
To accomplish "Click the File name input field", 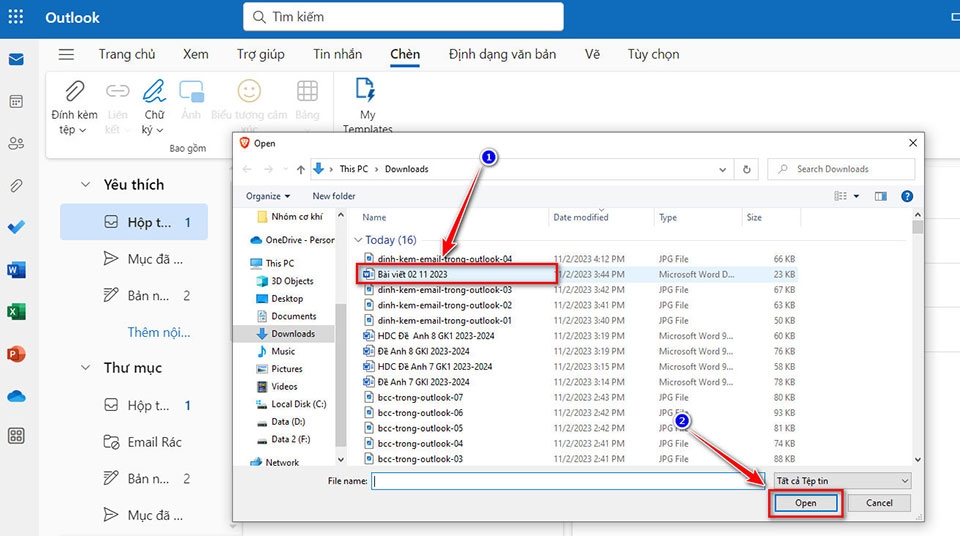I will (x=569, y=481).
